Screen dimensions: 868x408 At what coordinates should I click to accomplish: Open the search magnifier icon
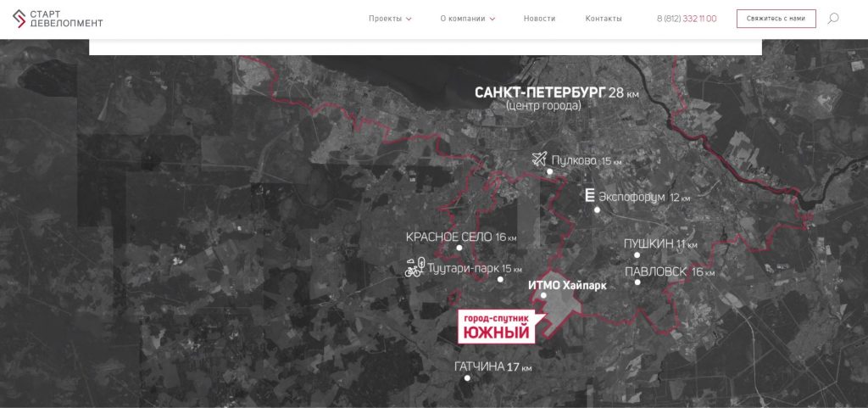click(x=832, y=19)
